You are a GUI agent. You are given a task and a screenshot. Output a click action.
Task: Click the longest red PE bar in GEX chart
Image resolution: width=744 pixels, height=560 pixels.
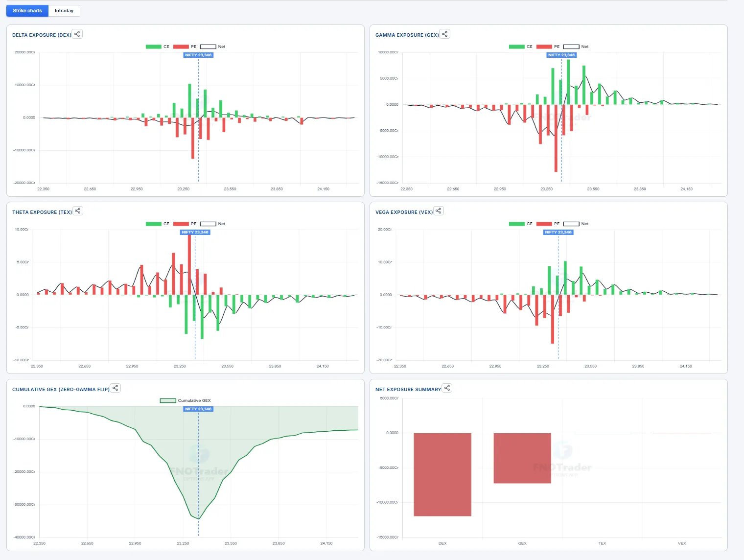point(556,138)
